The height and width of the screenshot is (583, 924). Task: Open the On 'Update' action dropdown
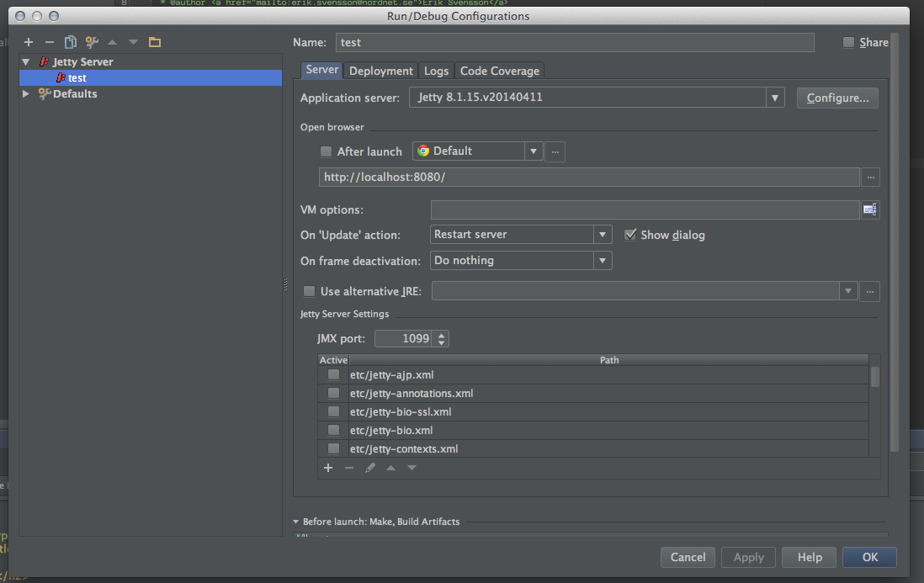pyautogui.click(x=603, y=235)
